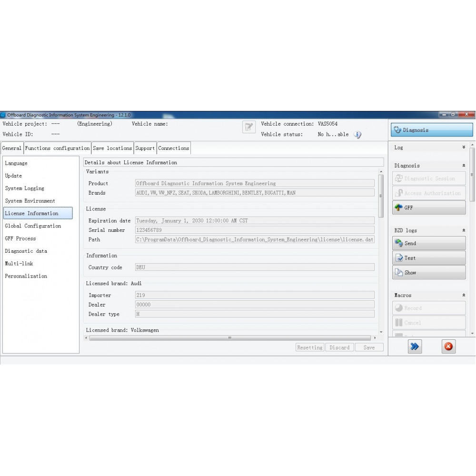Viewport: 476px width, 476px height.
Task: Collapse the Diagnosis section
Action: 464,166
